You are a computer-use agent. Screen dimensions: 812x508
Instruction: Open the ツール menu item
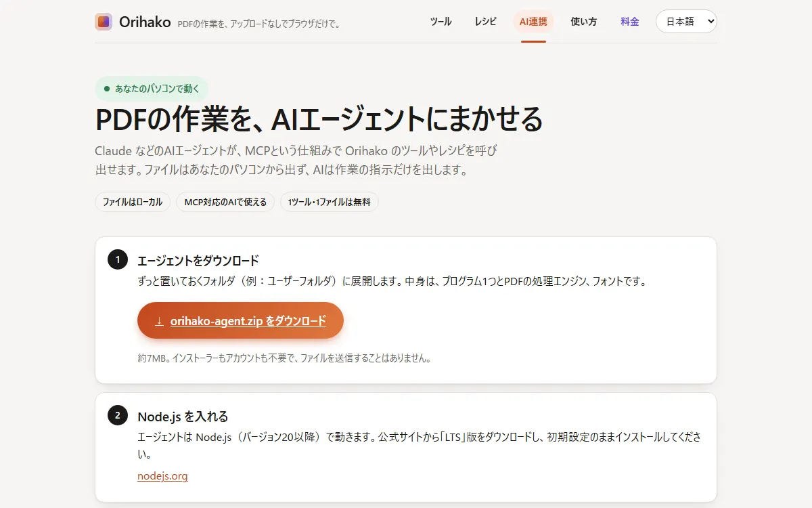(x=441, y=22)
